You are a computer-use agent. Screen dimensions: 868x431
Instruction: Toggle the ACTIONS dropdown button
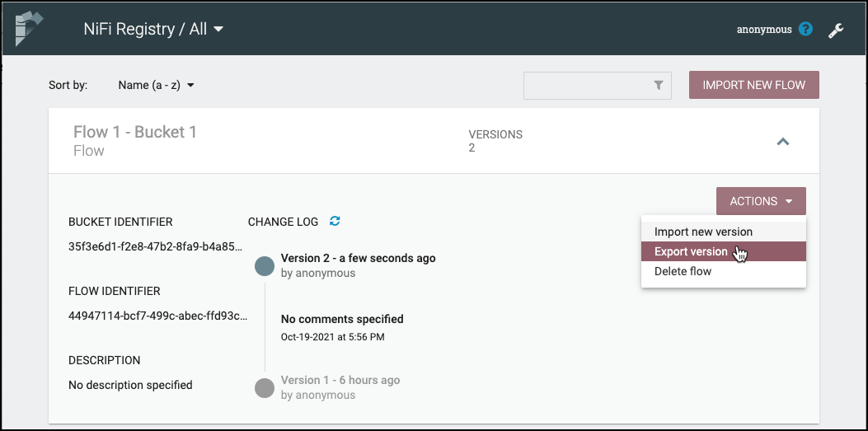point(761,201)
